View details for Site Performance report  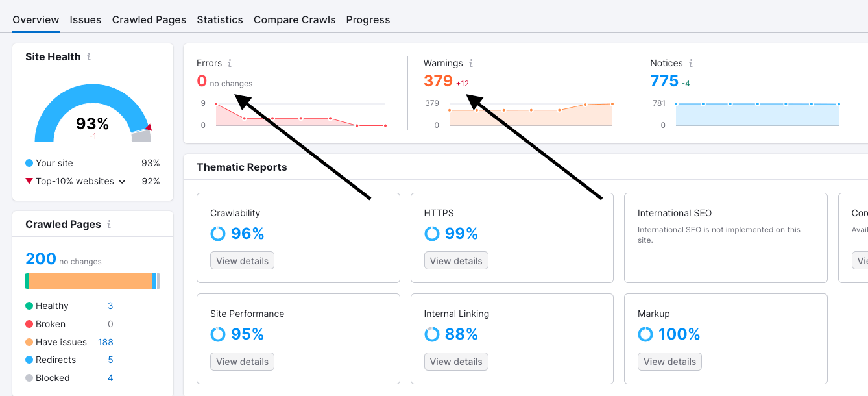pyautogui.click(x=242, y=362)
